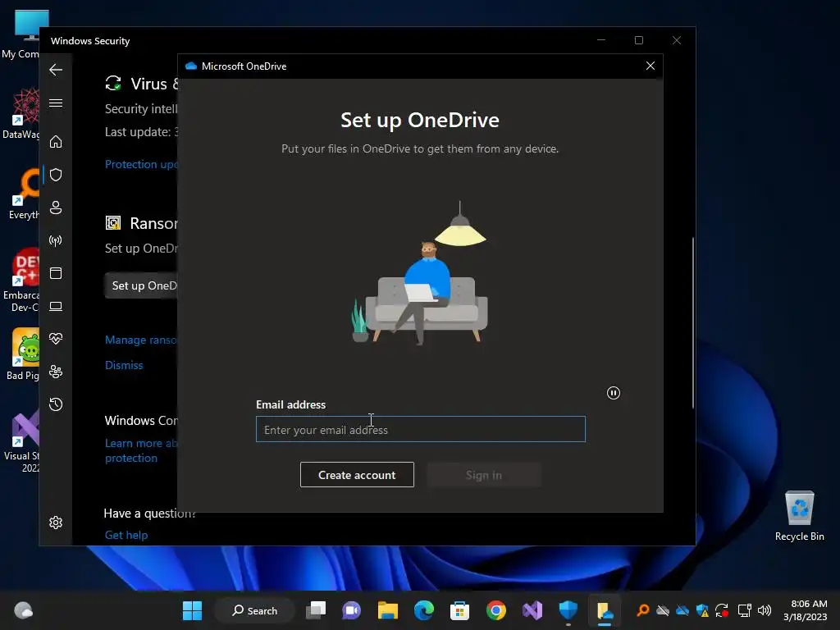
Task: Click the Create account button
Action: 357,475
